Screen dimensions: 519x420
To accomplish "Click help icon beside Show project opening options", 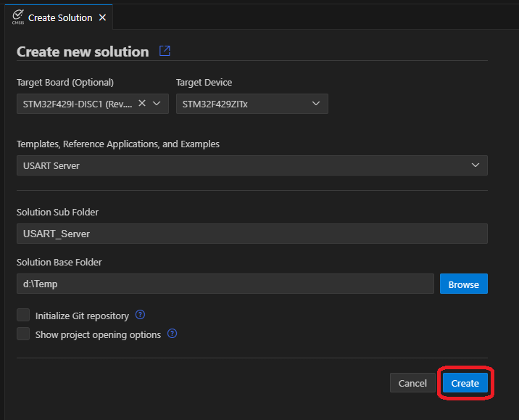I will [173, 334].
